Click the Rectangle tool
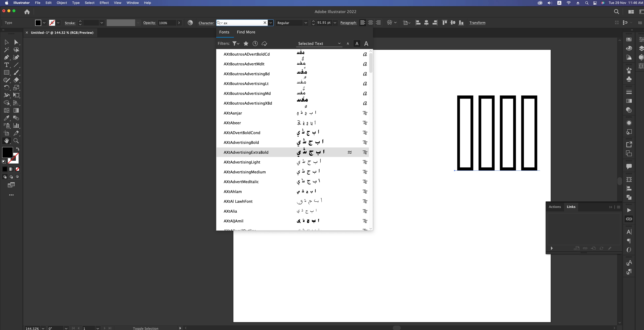 [6, 73]
